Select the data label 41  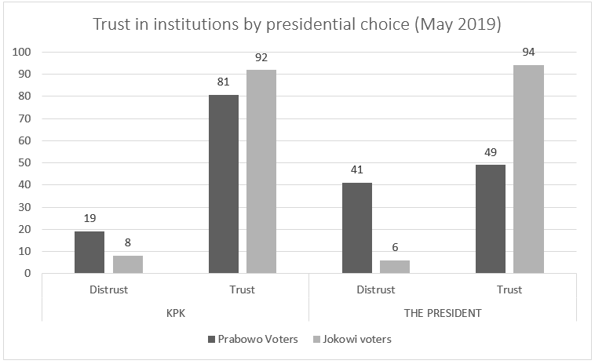(x=357, y=170)
